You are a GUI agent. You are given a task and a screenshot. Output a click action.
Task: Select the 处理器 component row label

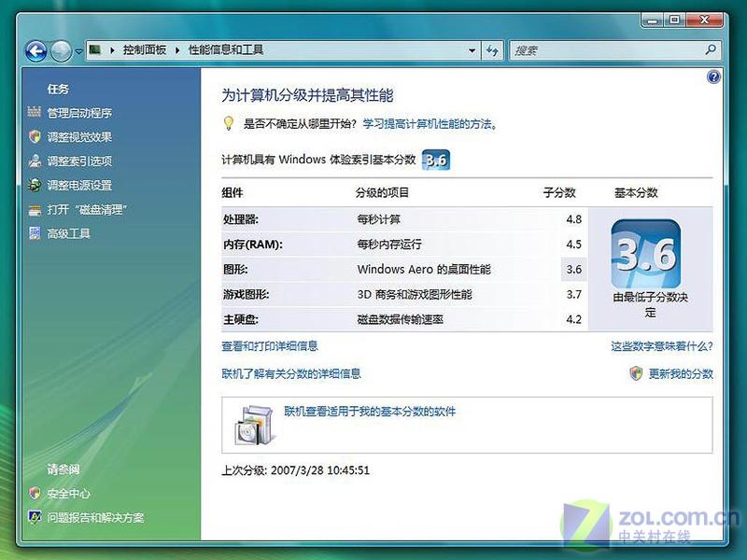click(241, 219)
